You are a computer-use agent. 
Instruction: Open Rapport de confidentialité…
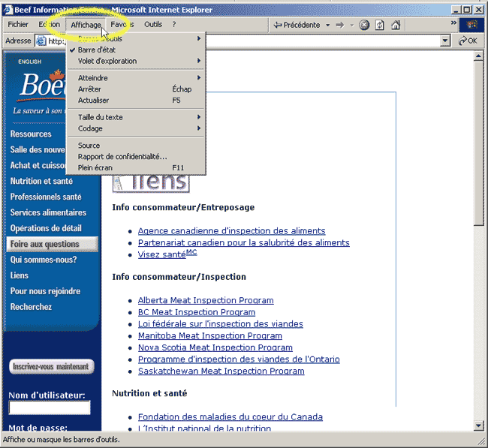pyautogui.click(x=136, y=157)
